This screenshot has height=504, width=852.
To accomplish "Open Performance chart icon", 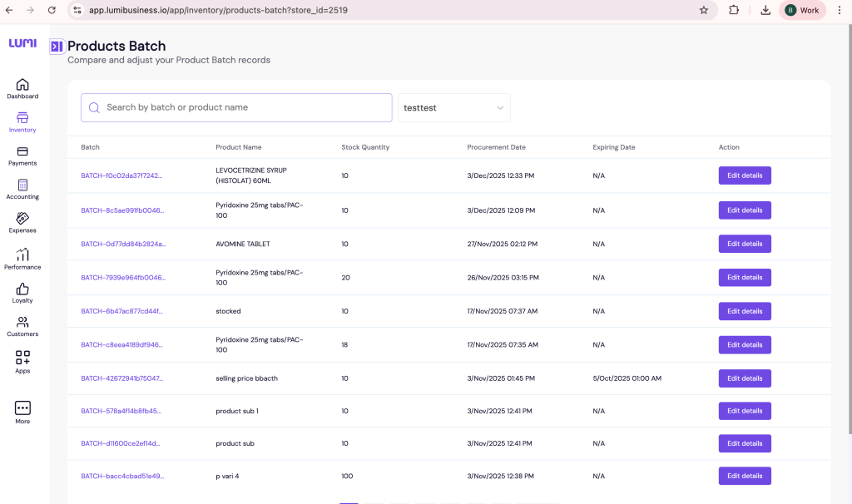I will point(22,255).
